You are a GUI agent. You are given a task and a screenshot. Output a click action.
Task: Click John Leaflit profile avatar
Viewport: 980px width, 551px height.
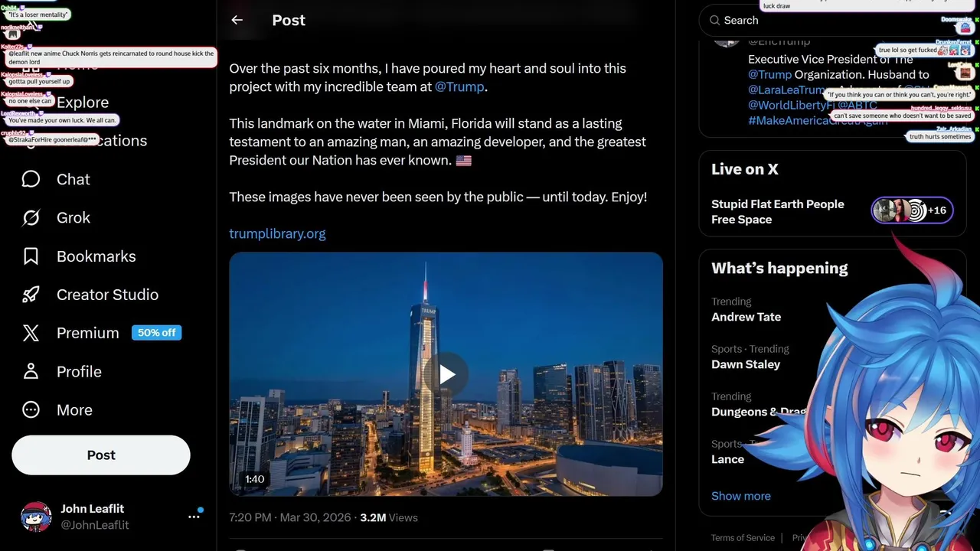point(36,517)
